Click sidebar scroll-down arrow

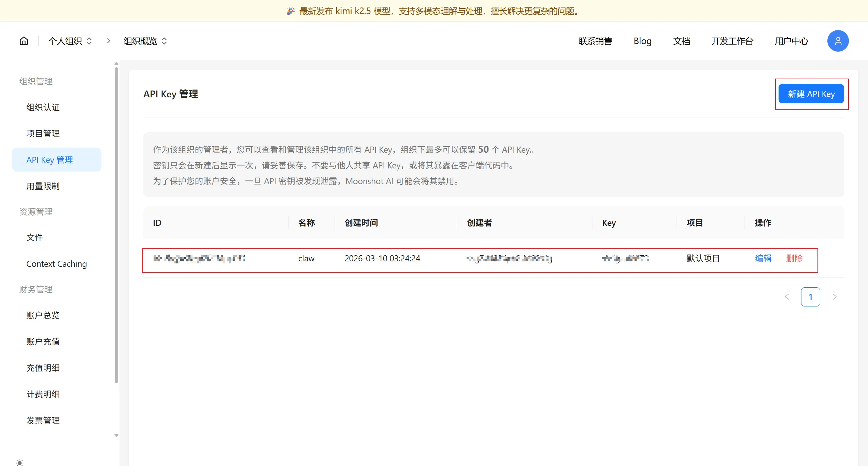click(x=116, y=435)
